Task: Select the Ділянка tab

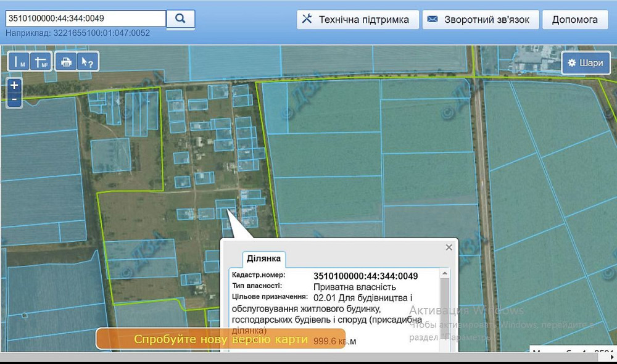Action: pyautogui.click(x=263, y=258)
